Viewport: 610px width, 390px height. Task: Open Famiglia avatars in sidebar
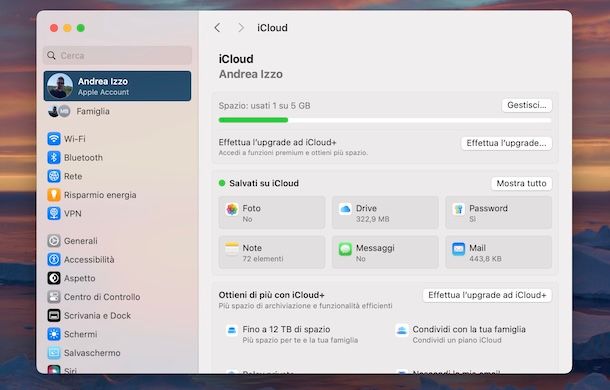point(59,111)
